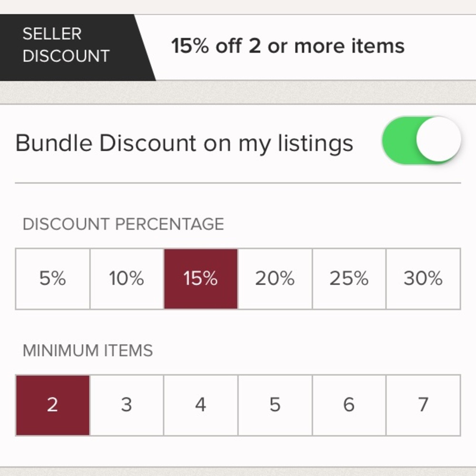Click the Seller Discount banner label
This screenshot has width=476, height=476.
click(x=66, y=45)
